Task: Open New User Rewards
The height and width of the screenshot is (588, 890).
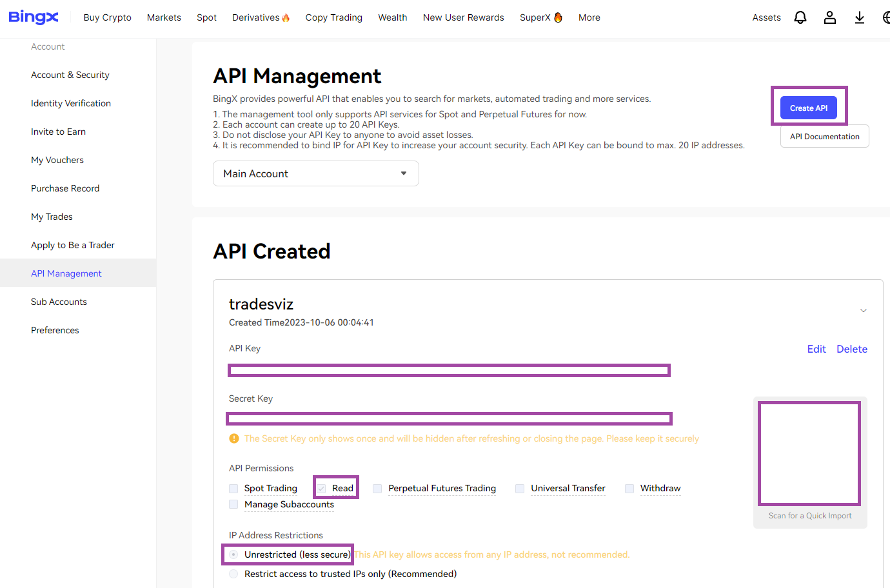Action: pos(464,17)
